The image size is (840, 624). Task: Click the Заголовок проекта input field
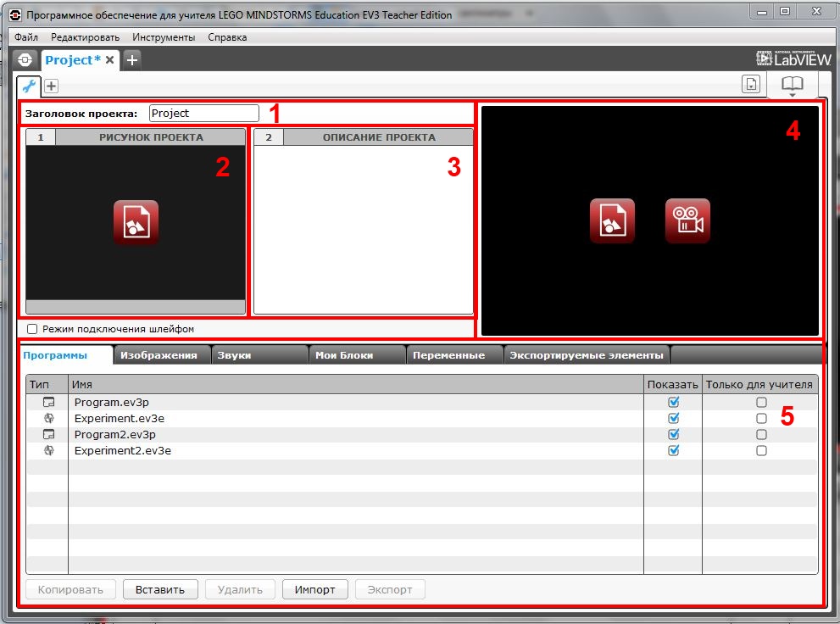click(x=203, y=113)
